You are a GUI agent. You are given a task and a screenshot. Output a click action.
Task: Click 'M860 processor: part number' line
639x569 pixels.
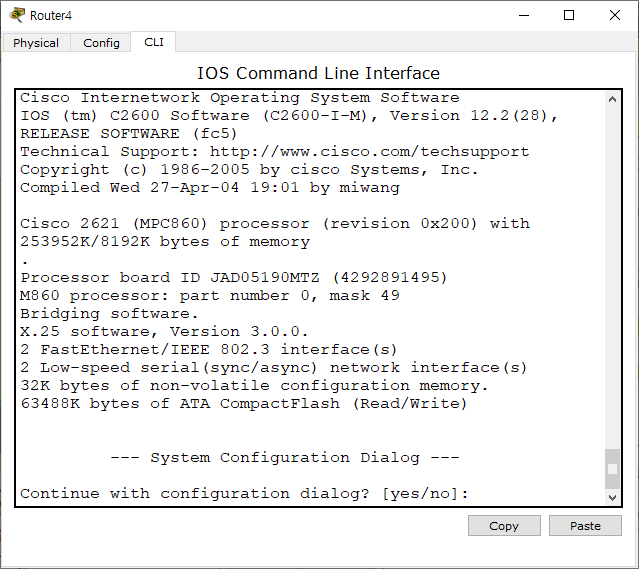210,296
